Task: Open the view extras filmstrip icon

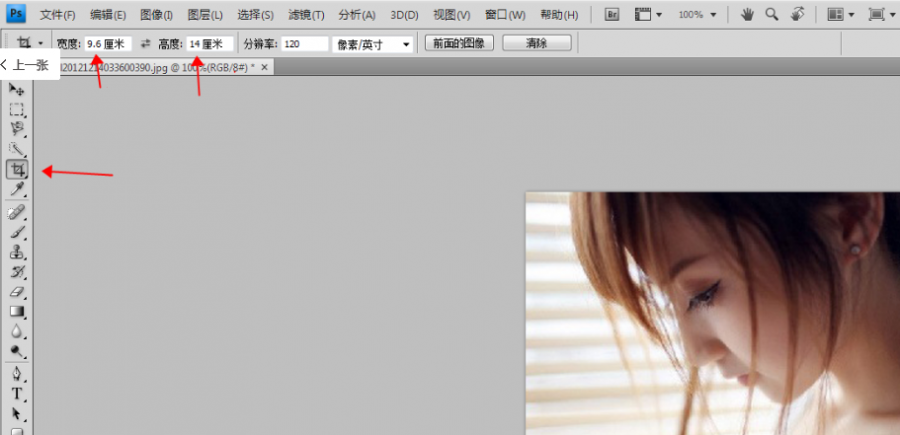Action: tap(648, 15)
